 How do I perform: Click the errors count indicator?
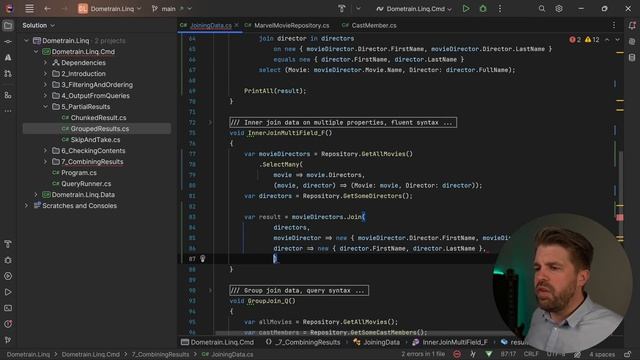(575, 40)
